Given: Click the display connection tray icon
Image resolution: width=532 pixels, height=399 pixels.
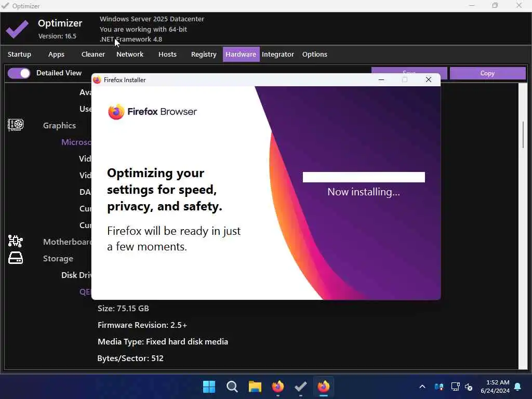Looking at the screenshot, I should 455,387.
